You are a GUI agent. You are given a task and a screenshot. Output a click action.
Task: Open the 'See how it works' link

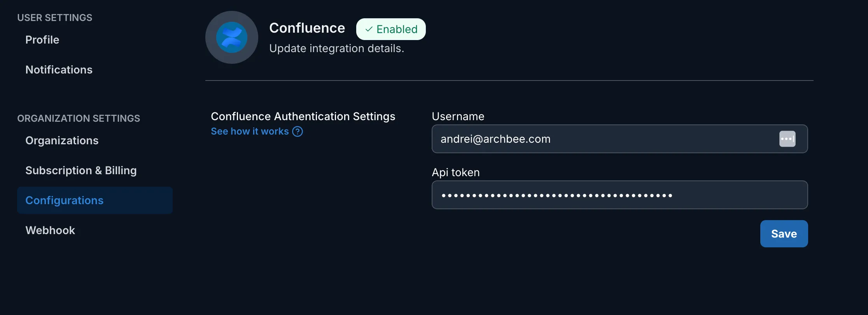[x=250, y=131]
